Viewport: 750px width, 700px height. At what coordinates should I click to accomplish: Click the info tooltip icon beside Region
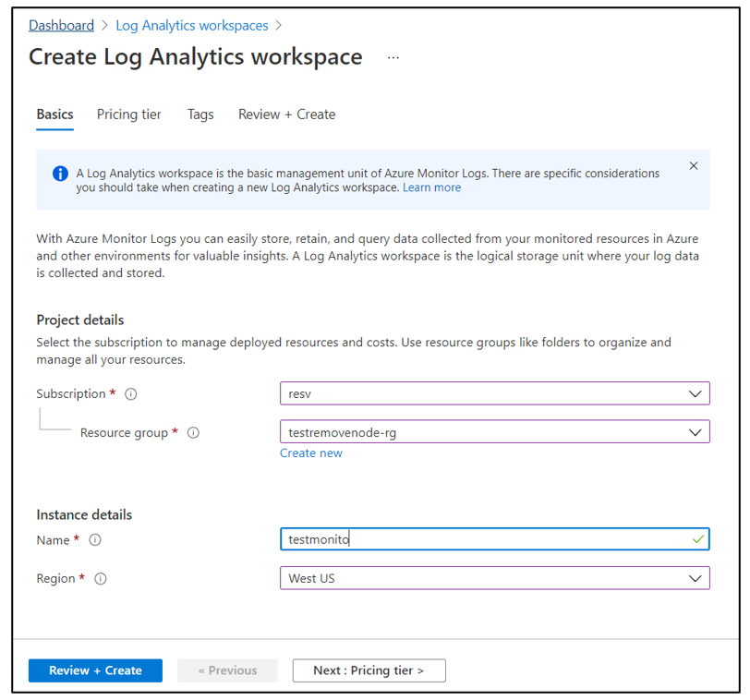(100, 578)
